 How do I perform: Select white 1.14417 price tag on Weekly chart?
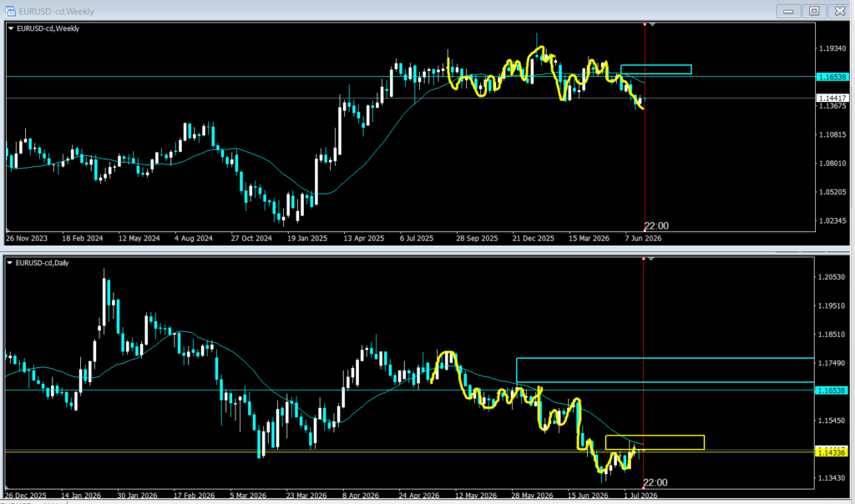pyautogui.click(x=832, y=98)
